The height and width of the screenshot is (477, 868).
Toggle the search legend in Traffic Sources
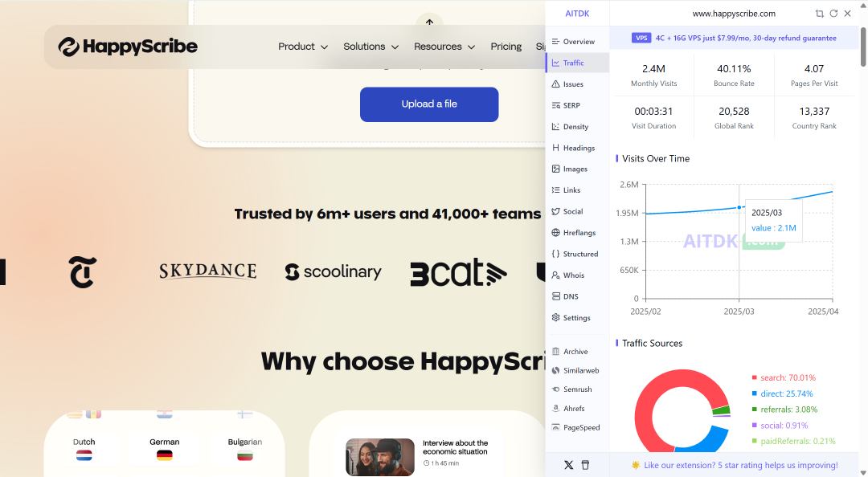[784, 378]
